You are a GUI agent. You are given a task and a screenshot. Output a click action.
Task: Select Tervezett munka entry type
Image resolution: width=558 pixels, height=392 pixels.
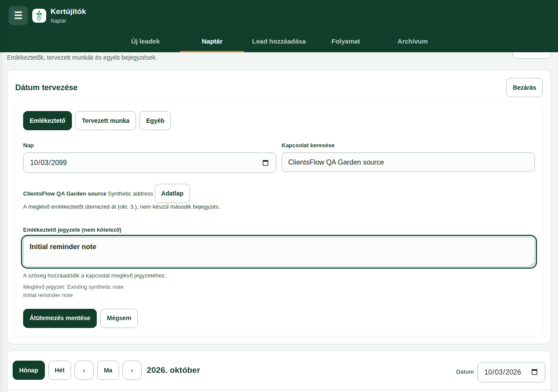point(105,121)
